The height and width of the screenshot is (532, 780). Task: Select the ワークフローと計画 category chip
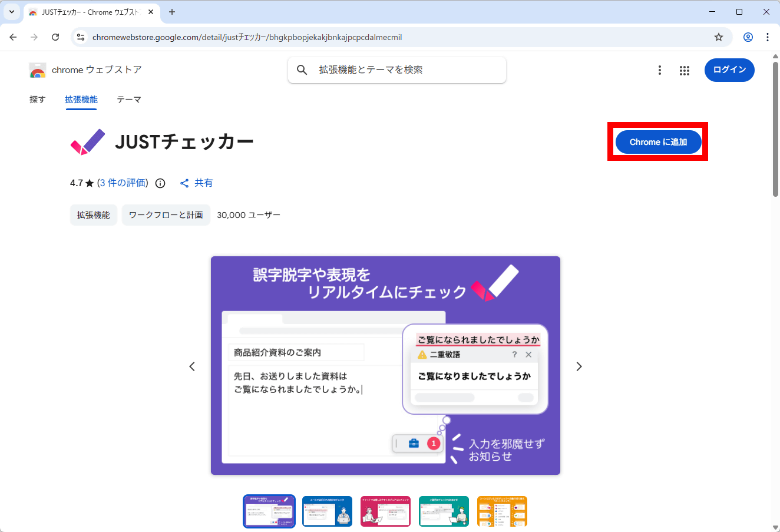166,215
